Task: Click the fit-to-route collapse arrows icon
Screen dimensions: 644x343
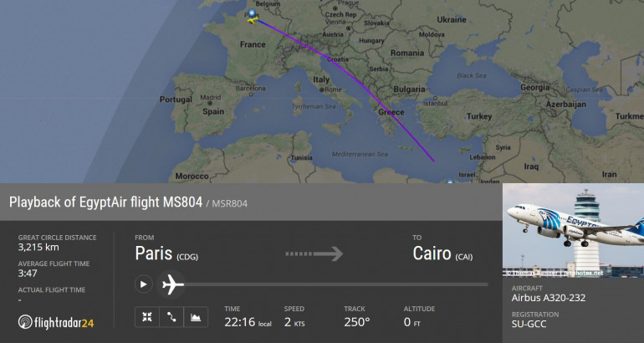Action: 147,317
